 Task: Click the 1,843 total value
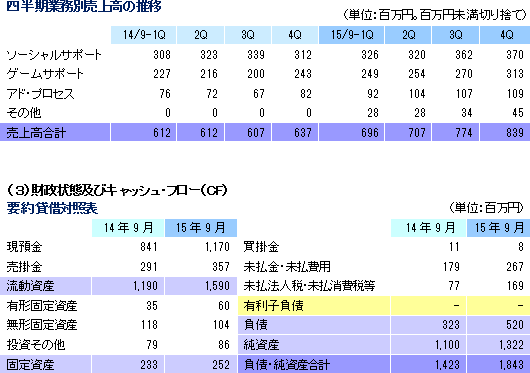pos(511,365)
